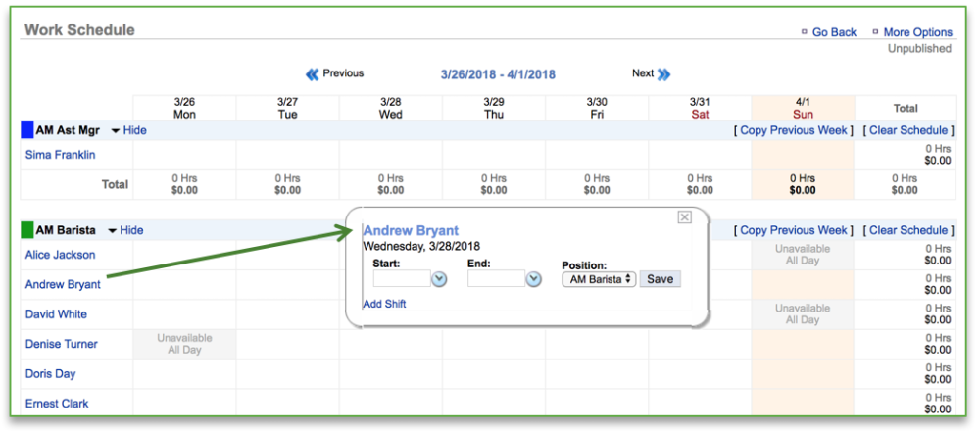Open employee Sima Franklin

pyautogui.click(x=60, y=155)
